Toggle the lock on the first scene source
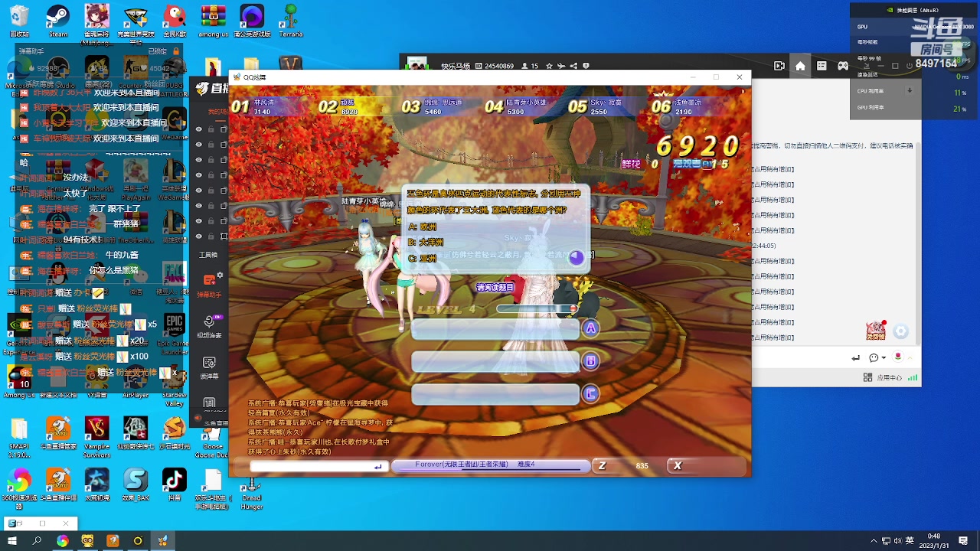Image resolution: width=980 pixels, height=551 pixels. click(211, 129)
